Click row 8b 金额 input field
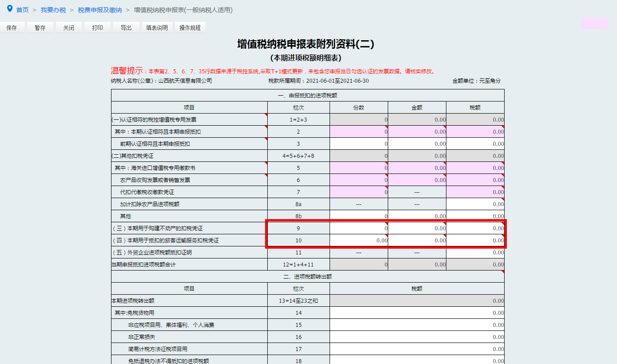 (417, 216)
